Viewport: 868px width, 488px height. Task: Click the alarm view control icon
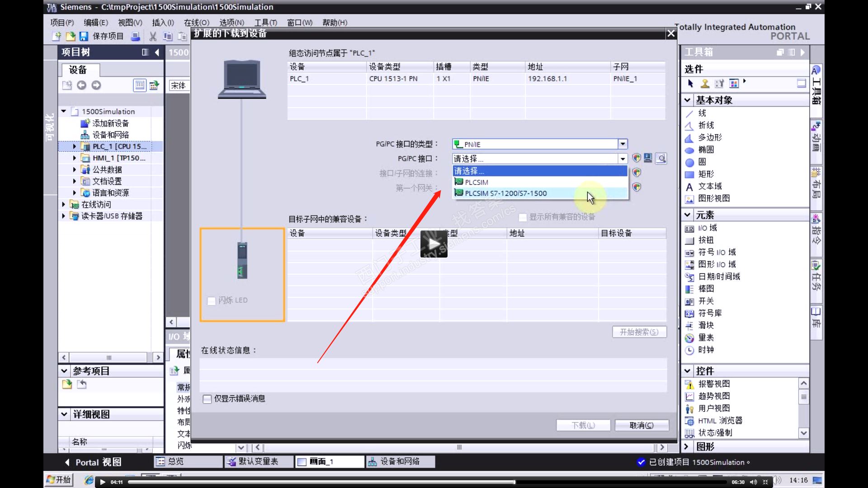(x=689, y=384)
